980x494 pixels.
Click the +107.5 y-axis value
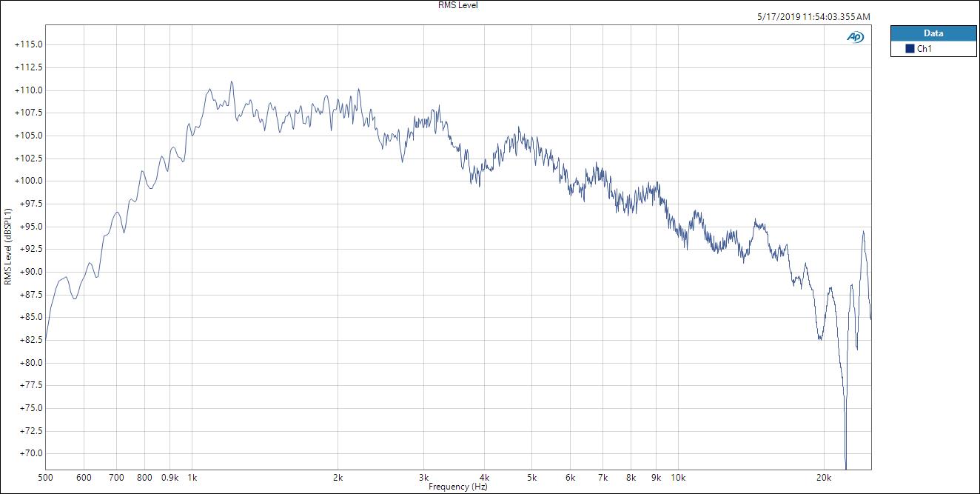(x=29, y=113)
